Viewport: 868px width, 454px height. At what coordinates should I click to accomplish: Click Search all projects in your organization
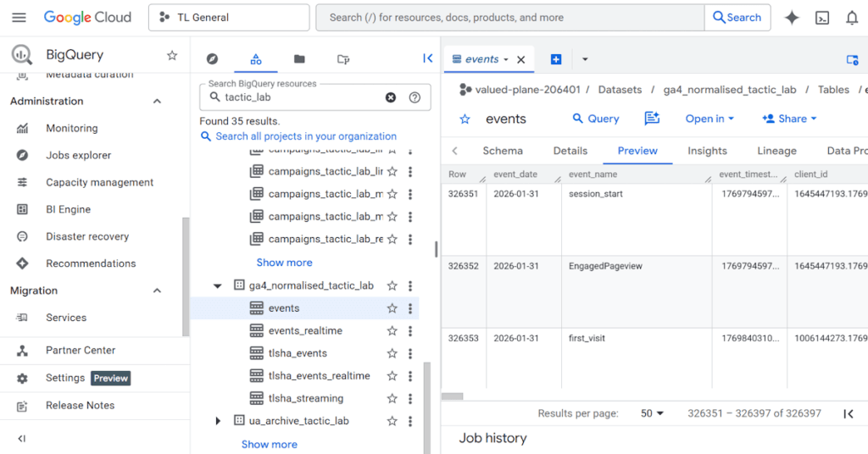point(305,136)
